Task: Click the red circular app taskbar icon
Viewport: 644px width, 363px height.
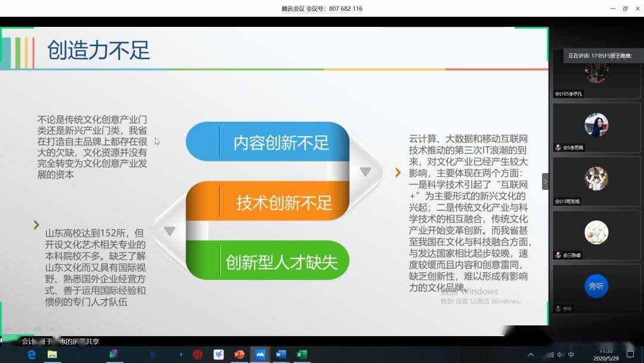Action: [198, 355]
